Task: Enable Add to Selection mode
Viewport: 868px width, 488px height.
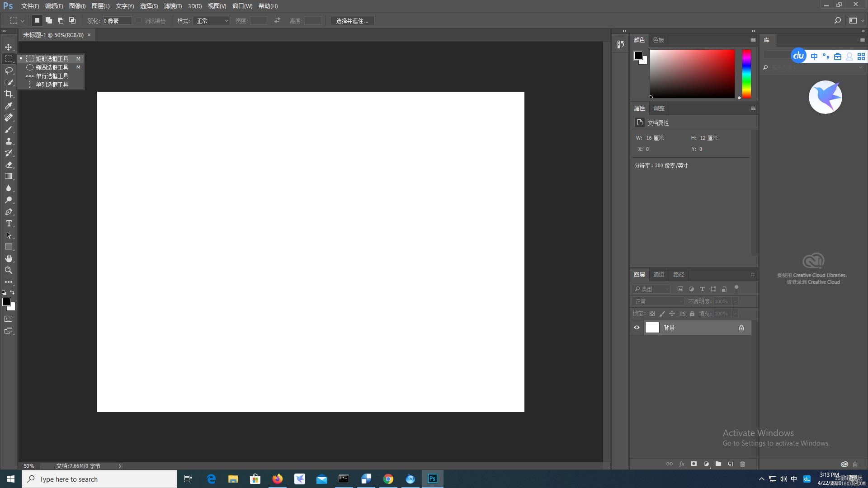Action: pos(49,21)
